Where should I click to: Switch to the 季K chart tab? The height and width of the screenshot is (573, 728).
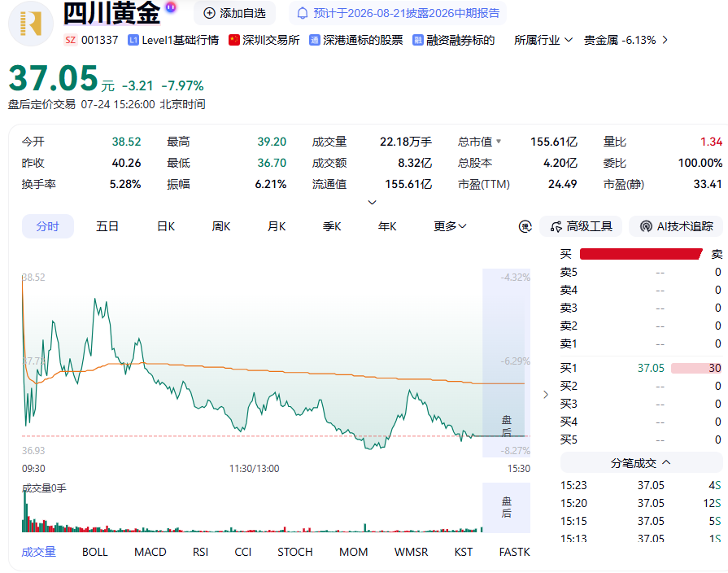(x=332, y=226)
